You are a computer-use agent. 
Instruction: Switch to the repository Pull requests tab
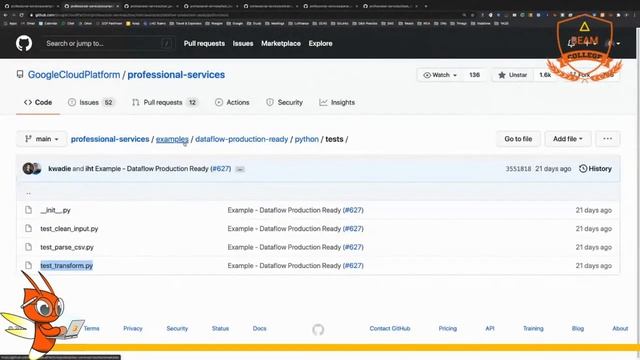click(x=165, y=102)
